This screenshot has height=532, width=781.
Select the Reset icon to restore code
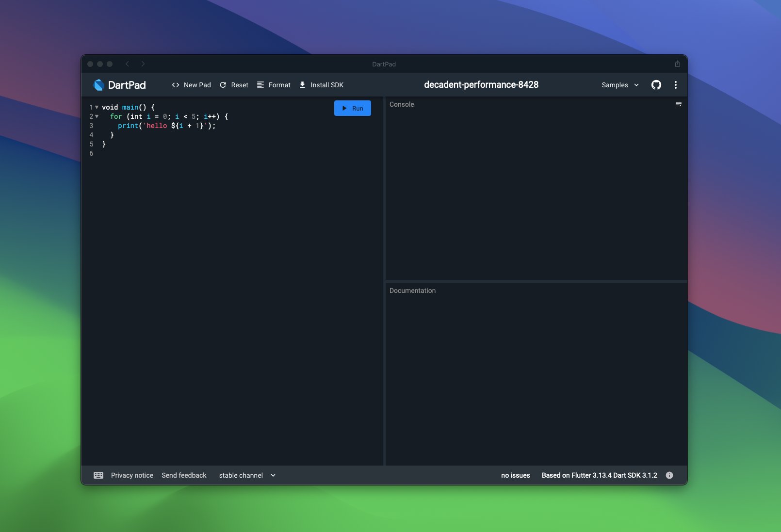click(x=223, y=85)
